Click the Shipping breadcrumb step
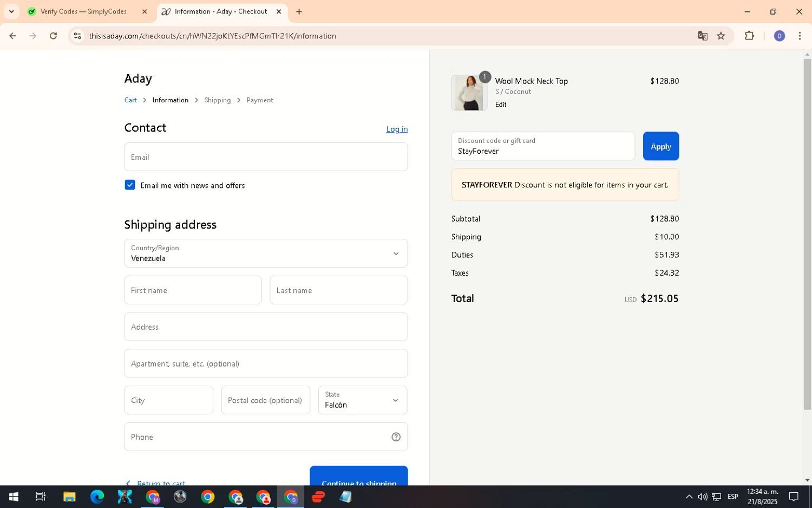The image size is (812, 508). pyautogui.click(x=218, y=100)
